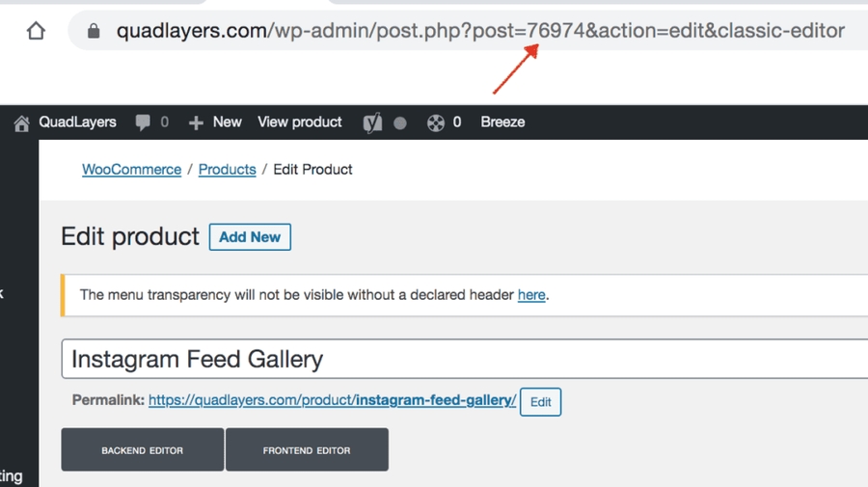Open the 'here' link in the notice
Image resolution: width=868 pixels, height=487 pixels.
pyautogui.click(x=531, y=295)
